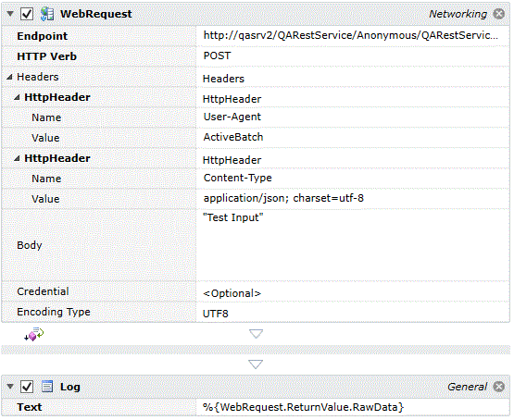The image size is (514, 420).
Task: Click the Log Text value field
Action: [353, 407]
